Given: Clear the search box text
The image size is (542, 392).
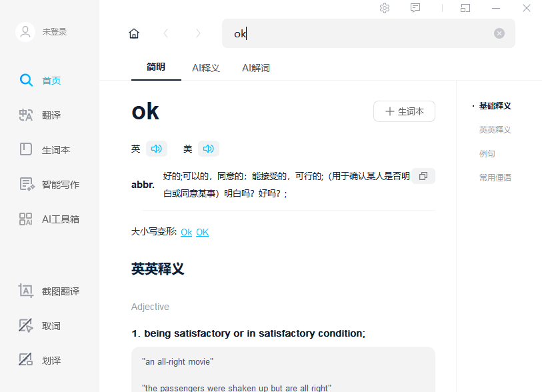Looking at the screenshot, I should click(499, 33).
